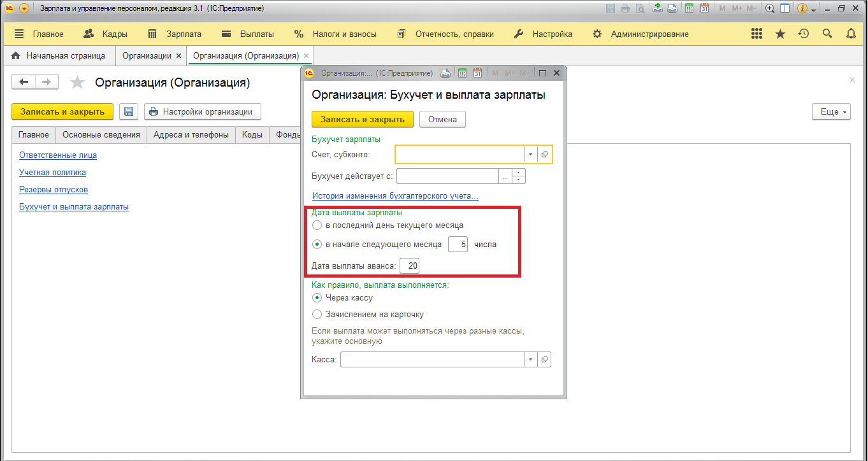The image size is (868, 461).
Task: Open 'История изменения бухгалтерского учета' link
Action: [395, 196]
